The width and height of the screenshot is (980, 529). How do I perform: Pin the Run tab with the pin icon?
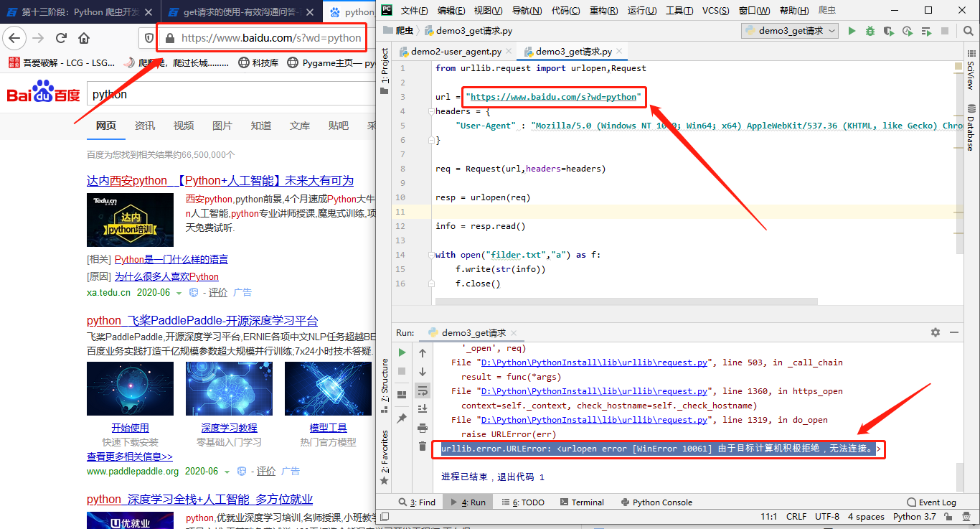click(x=402, y=418)
